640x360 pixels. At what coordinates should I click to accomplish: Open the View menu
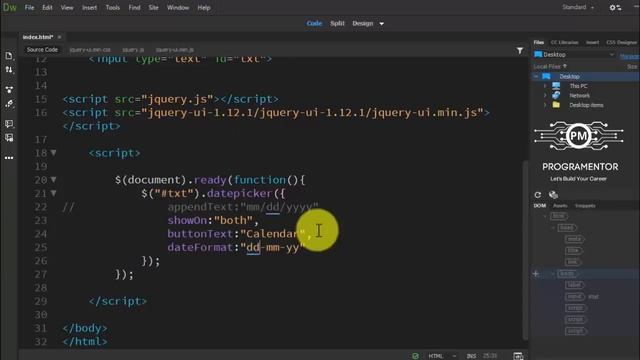67,7
